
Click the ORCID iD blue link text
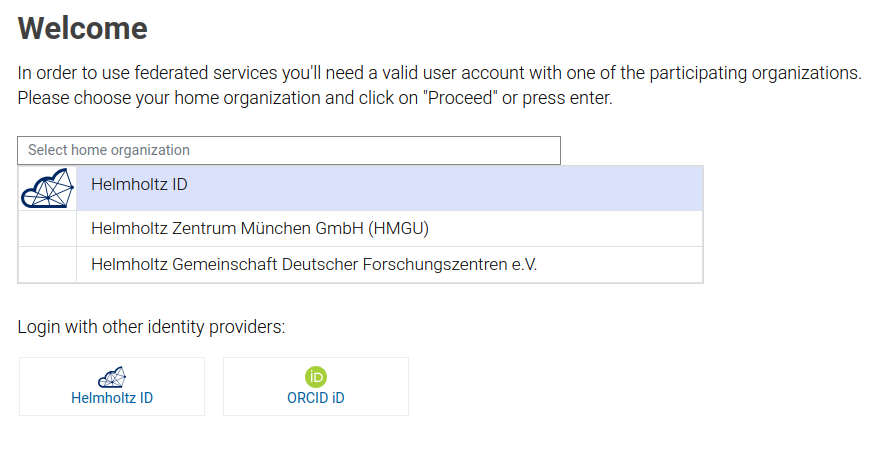[316, 398]
